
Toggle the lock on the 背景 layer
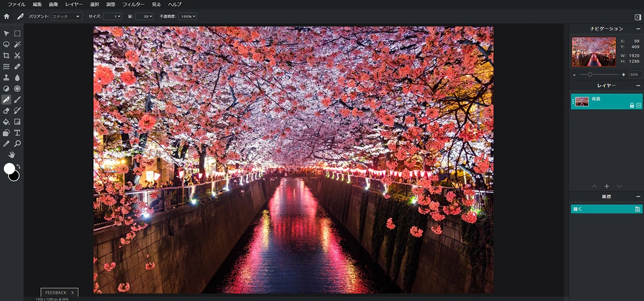tap(632, 105)
